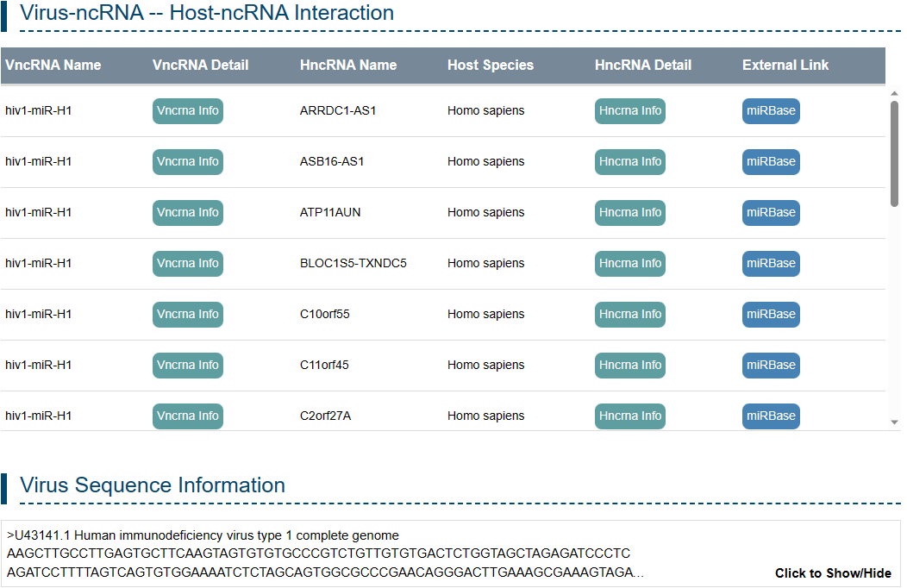Screen dimensions: 907x588
Task: Expand sequence with Click to Show/Hide
Action: (832, 573)
